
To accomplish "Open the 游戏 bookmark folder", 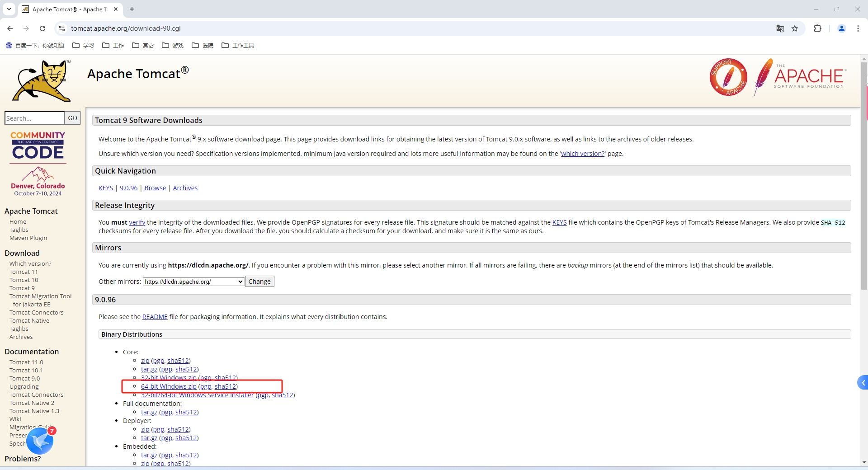I will click(x=173, y=45).
